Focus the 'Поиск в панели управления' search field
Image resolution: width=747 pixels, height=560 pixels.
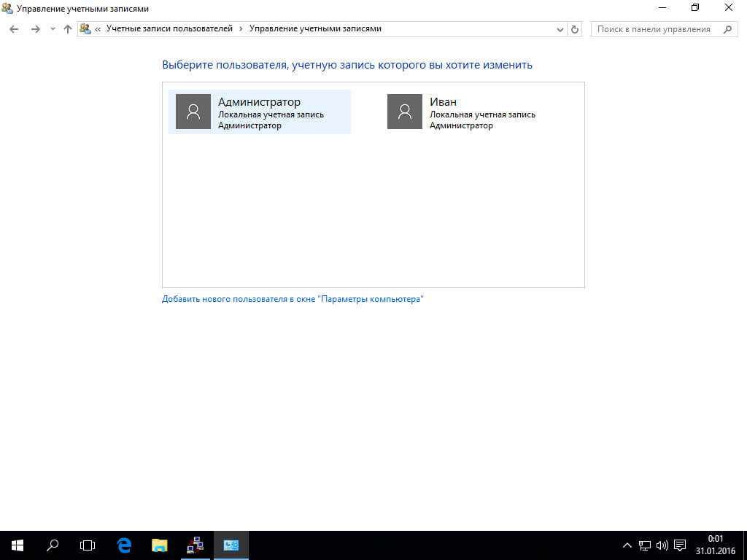[x=664, y=29]
